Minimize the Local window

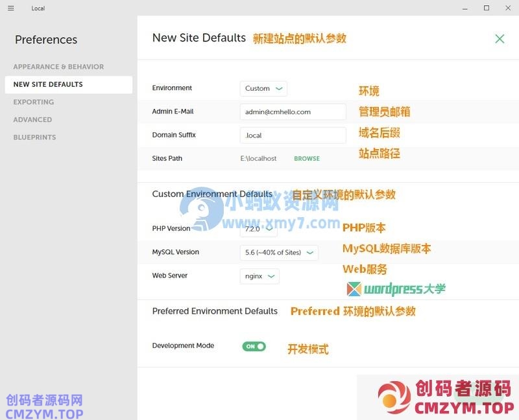tap(465, 8)
